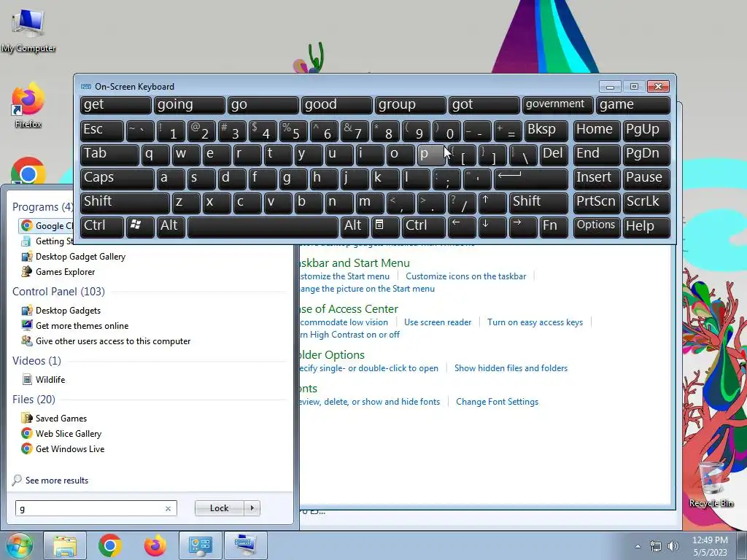Toggle the left Ctrl key
This screenshot has width=747, height=560.
(x=102, y=226)
